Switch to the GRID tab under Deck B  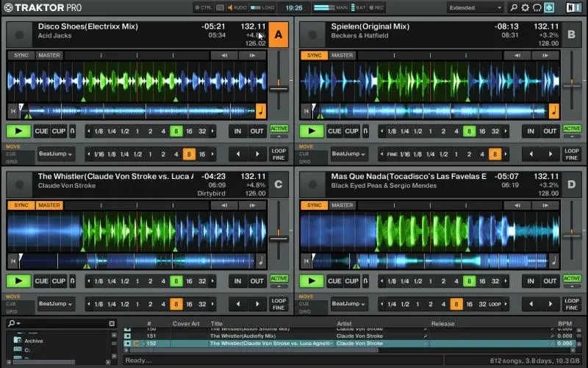click(304, 160)
